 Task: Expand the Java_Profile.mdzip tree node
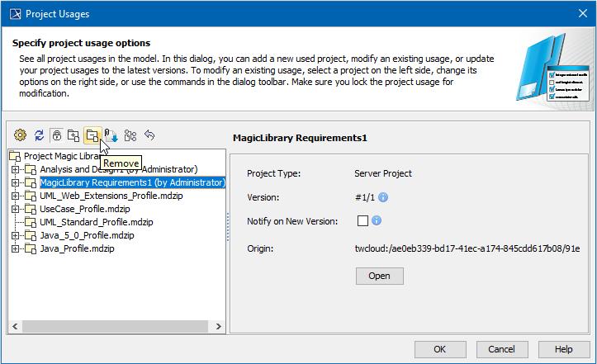coord(15,248)
